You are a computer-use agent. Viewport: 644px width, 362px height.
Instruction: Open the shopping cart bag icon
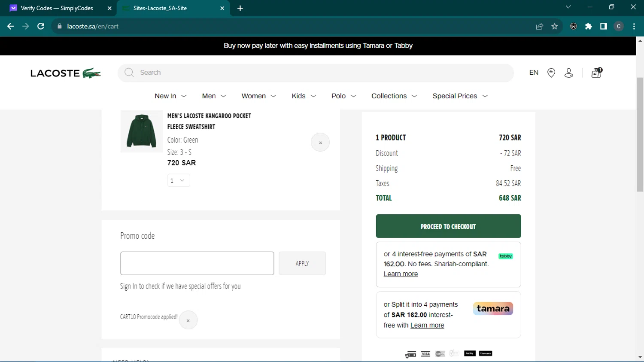[x=596, y=73]
